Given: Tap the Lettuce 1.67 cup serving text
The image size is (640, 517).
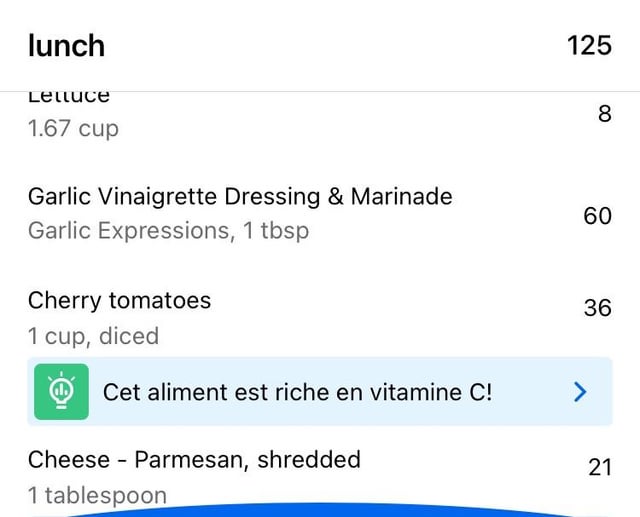Looking at the screenshot, I should coord(73,128).
